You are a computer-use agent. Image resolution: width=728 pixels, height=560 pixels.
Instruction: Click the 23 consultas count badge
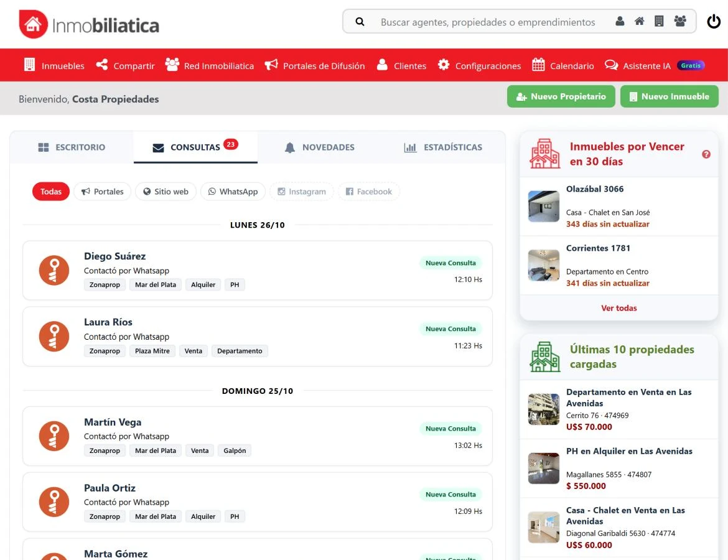click(231, 144)
